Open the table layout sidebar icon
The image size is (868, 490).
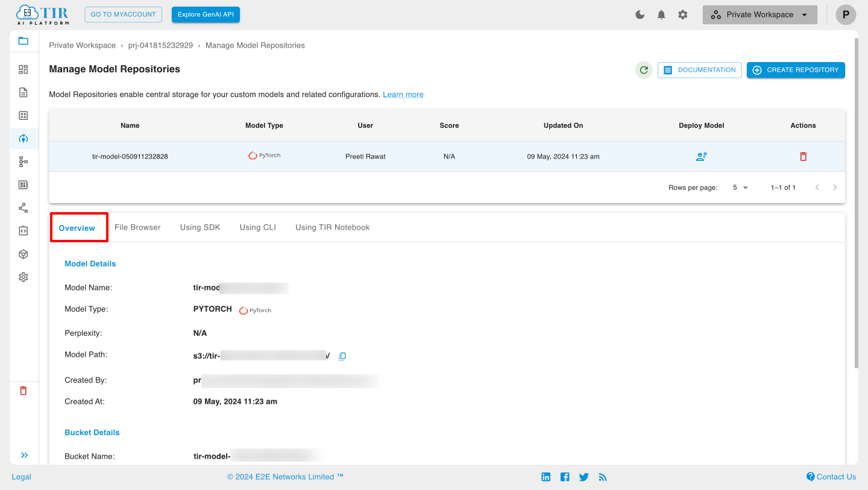[24, 115]
